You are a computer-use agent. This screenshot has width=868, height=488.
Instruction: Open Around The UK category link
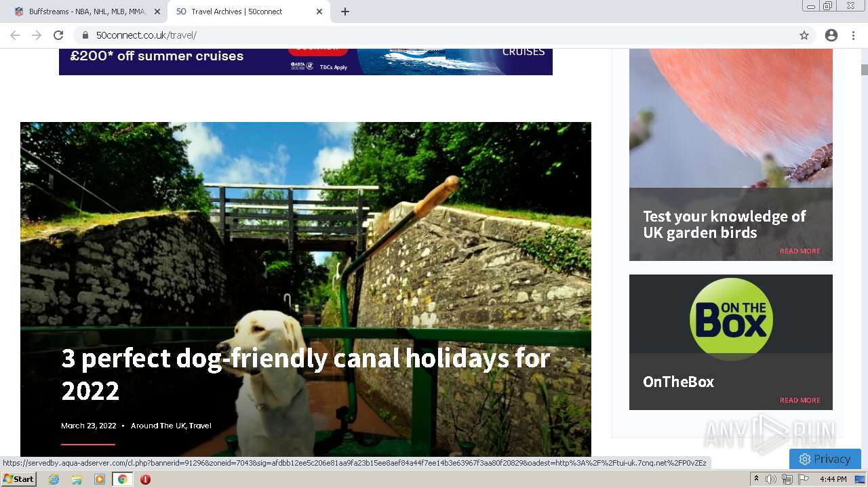click(158, 426)
